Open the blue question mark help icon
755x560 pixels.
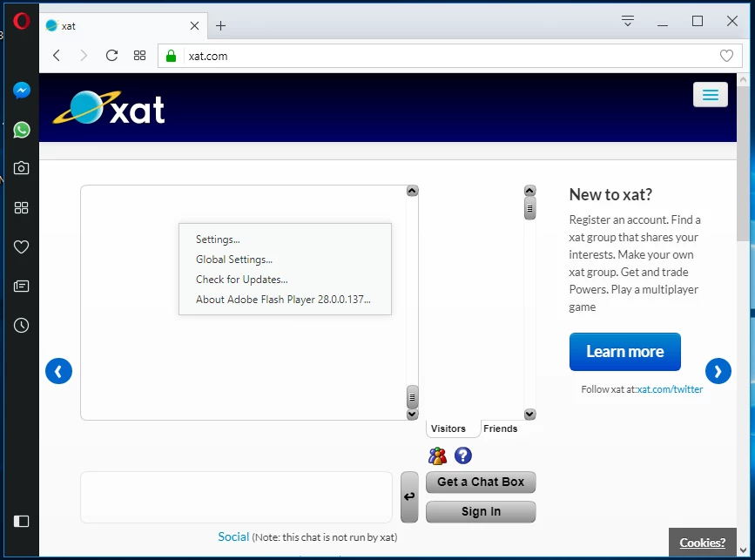462,455
